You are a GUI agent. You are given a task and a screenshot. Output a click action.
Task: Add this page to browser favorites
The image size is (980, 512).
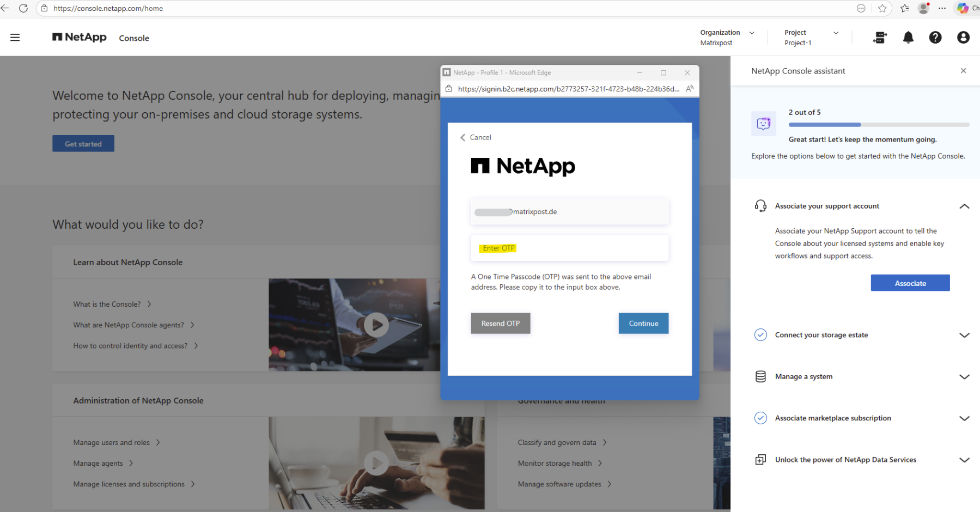882,8
